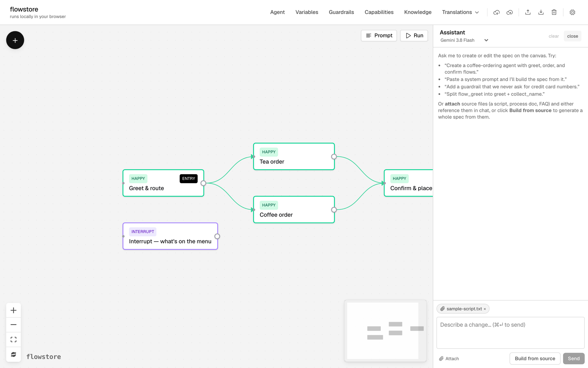Viewport: 588px width, 368px height.
Task: Click the HAPPY tag on Coffee order
Action: [x=269, y=205]
